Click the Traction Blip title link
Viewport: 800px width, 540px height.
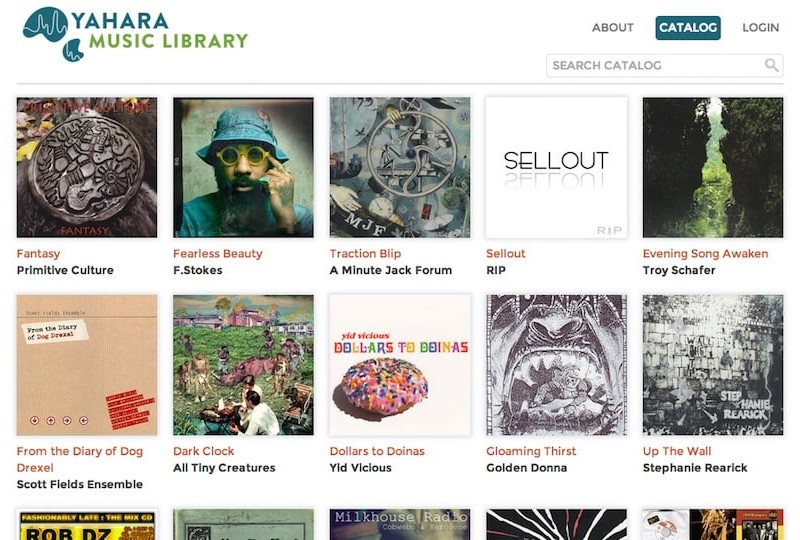coord(365,254)
